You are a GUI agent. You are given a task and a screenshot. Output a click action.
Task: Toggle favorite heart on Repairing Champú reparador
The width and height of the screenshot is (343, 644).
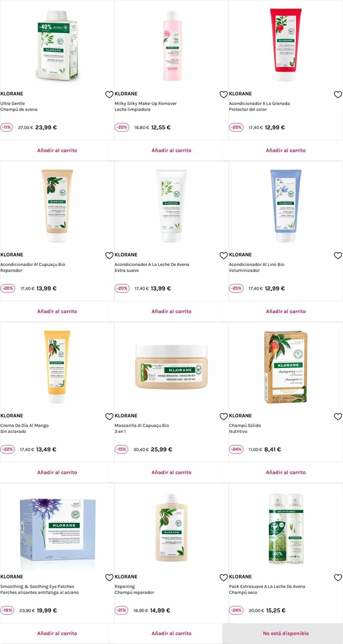click(224, 578)
